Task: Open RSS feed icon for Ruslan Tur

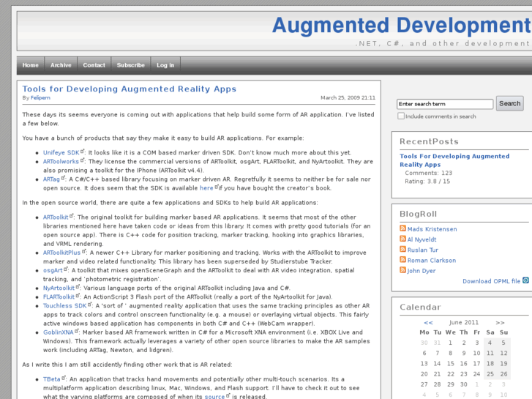Action: [x=402, y=249]
